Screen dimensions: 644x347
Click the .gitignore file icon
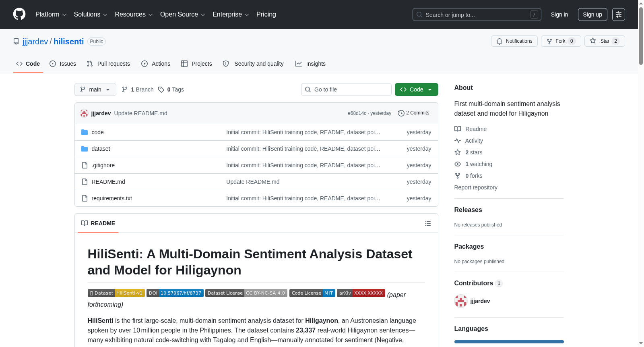pos(85,165)
